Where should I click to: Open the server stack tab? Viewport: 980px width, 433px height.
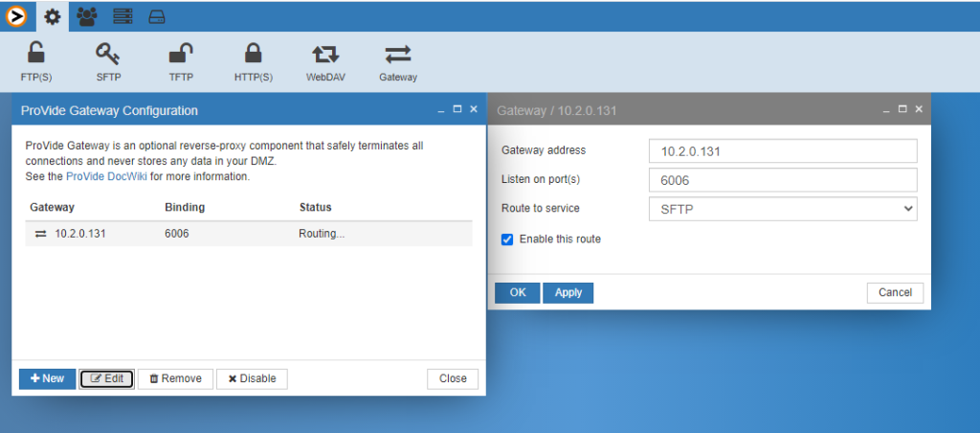pos(122,17)
